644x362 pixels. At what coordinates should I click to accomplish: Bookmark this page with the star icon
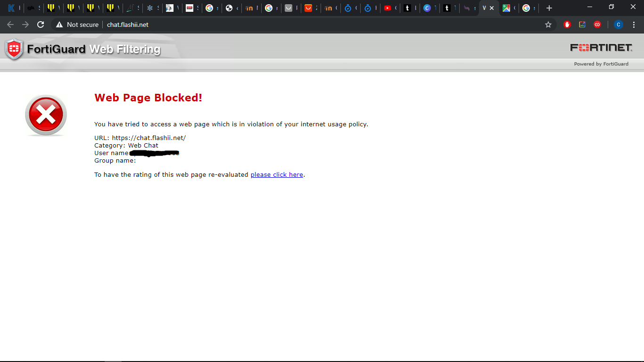pyautogui.click(x=548, y=25)
